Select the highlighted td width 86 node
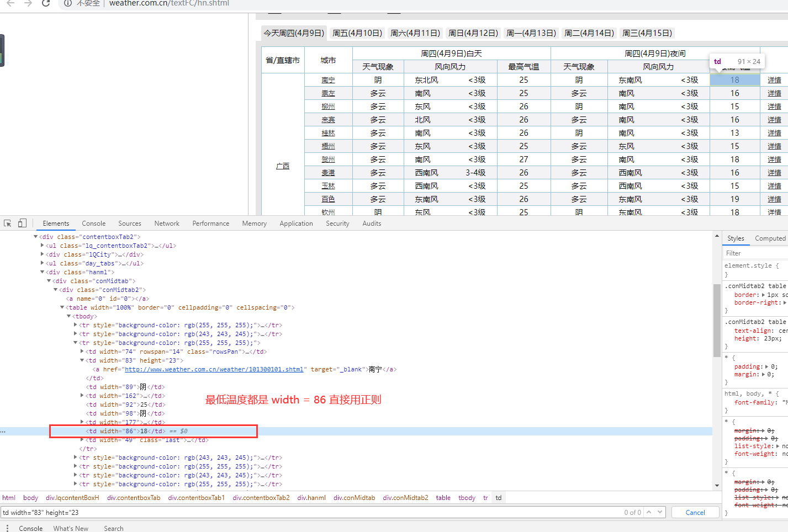This screenshot has height=532, width=788. click(125, 431)
